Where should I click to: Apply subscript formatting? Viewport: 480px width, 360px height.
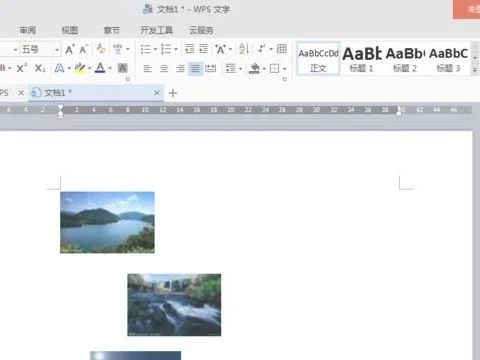40,68
